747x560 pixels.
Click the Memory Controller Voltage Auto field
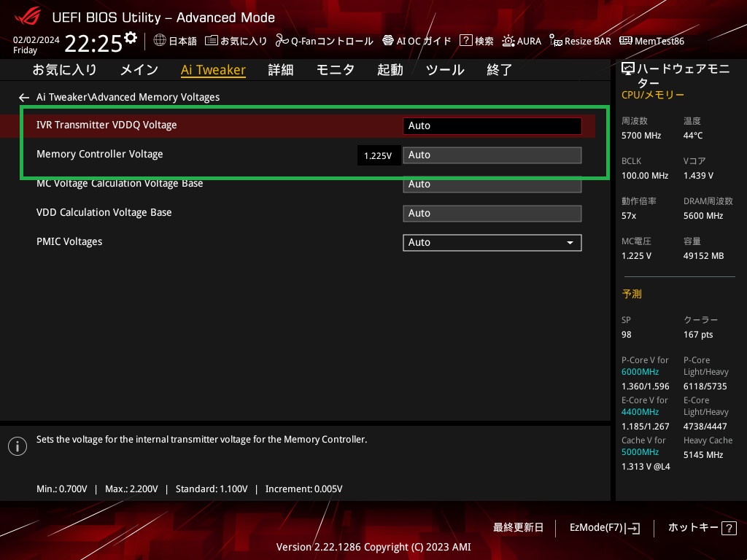click(x=492, y=155)
